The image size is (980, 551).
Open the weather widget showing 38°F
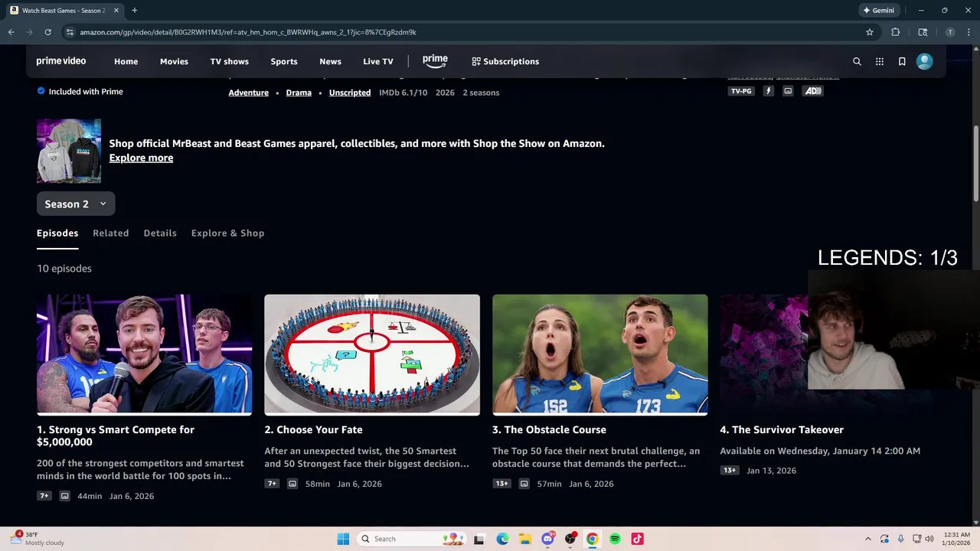tap(37, 539)
